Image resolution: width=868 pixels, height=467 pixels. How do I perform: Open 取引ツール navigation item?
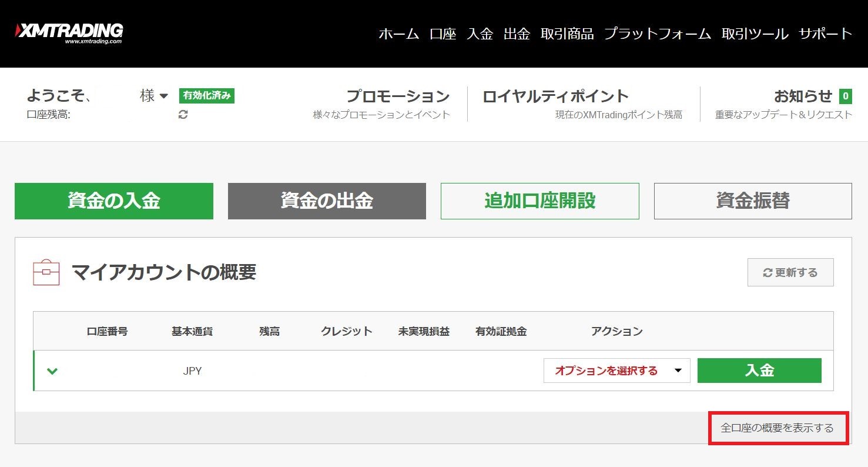[x=755, y=34]
